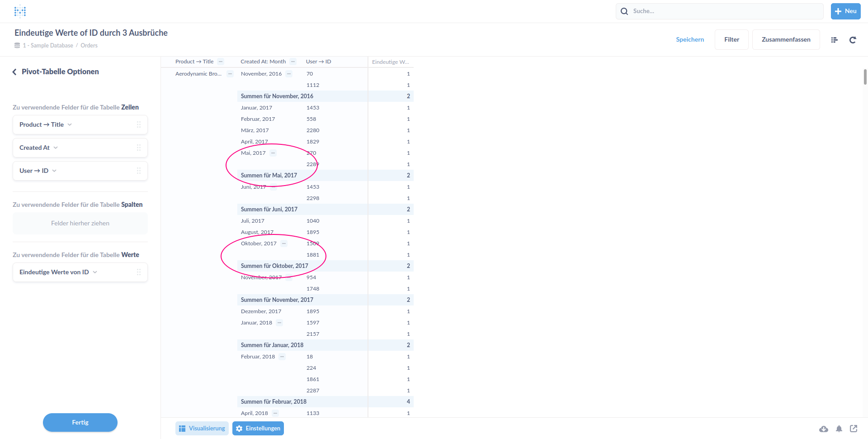Click the Juli, 2017 row label

[252, 221]
